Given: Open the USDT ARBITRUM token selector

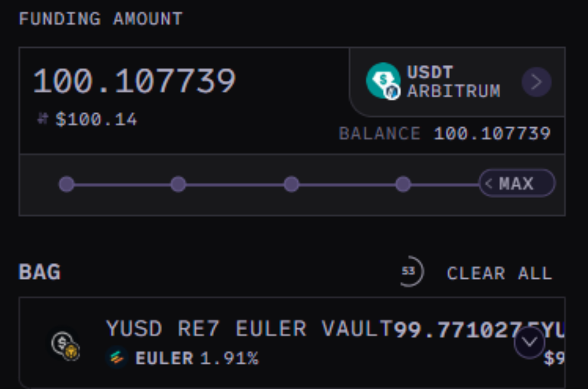Looking at the screenshot, I should pyautogui.click(x=453, y=82).
